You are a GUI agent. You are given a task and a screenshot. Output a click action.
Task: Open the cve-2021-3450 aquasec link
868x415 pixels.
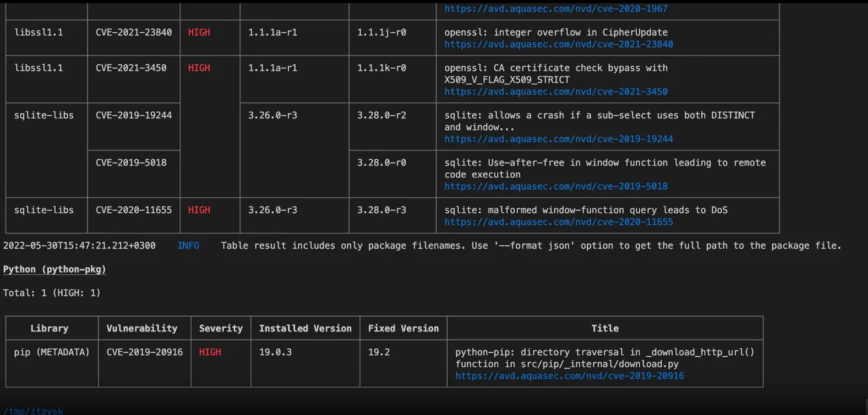coord(556,92)
